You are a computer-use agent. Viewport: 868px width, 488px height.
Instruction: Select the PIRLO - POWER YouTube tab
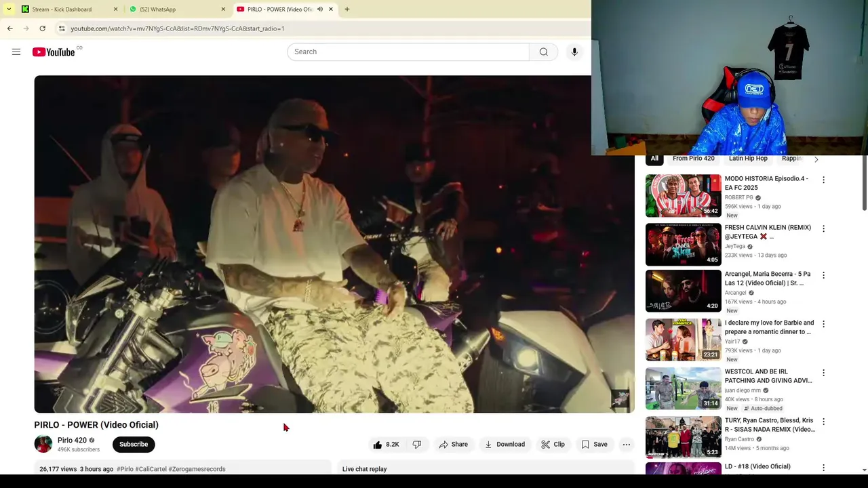[279, 9]
